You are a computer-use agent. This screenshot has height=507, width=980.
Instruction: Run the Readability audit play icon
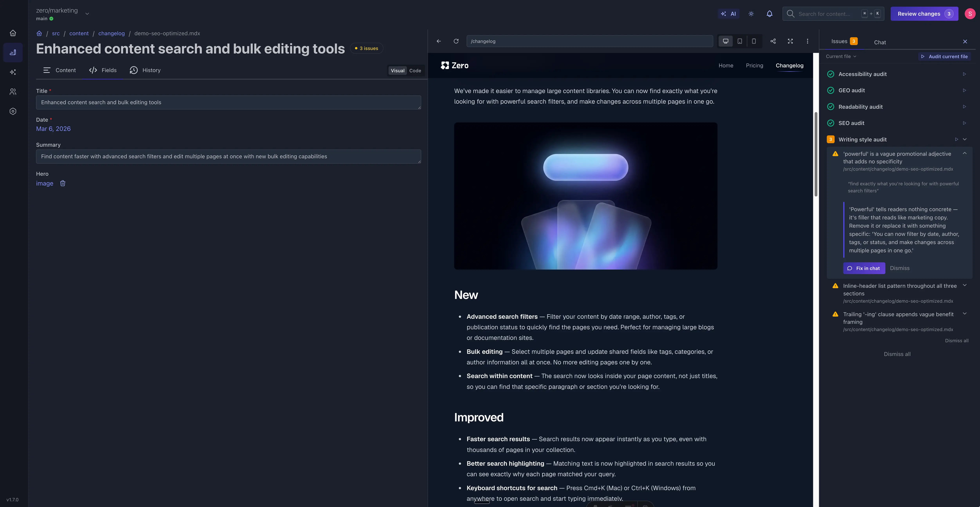tap(964, 107)
